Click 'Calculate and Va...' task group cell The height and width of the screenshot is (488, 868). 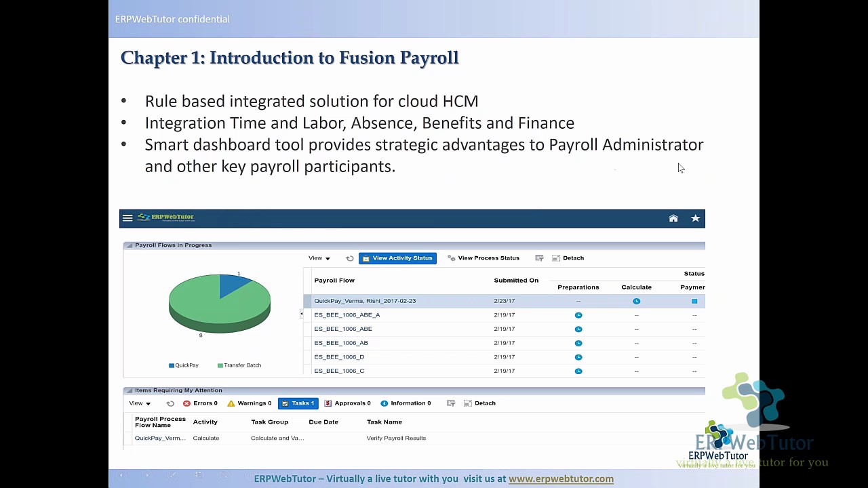(277, 439)
